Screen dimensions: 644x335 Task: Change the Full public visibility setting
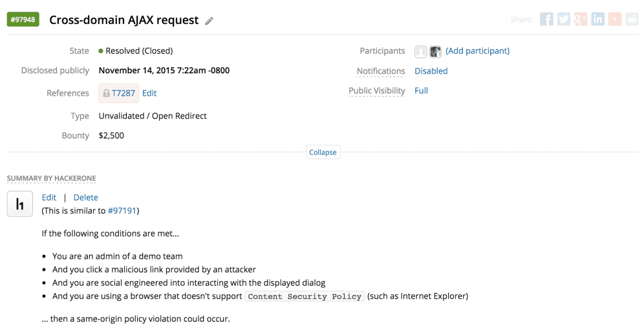coord(421,91)
